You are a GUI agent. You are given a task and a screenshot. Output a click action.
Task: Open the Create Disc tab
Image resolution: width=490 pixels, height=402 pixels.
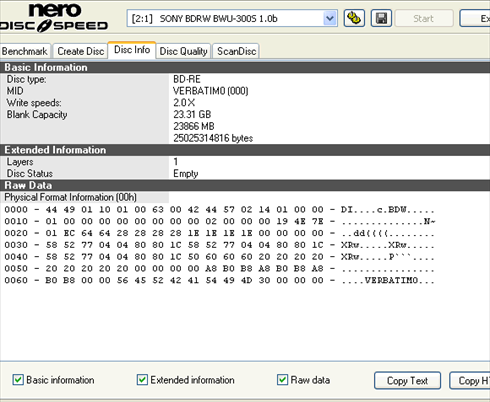[81, 51]
